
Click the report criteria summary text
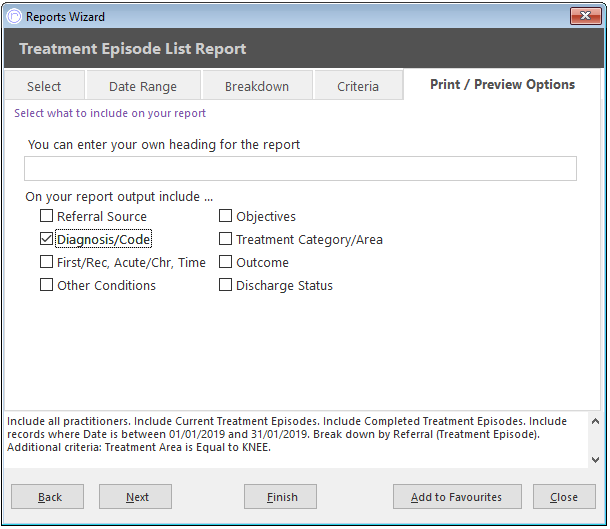[x=287, y=434]
